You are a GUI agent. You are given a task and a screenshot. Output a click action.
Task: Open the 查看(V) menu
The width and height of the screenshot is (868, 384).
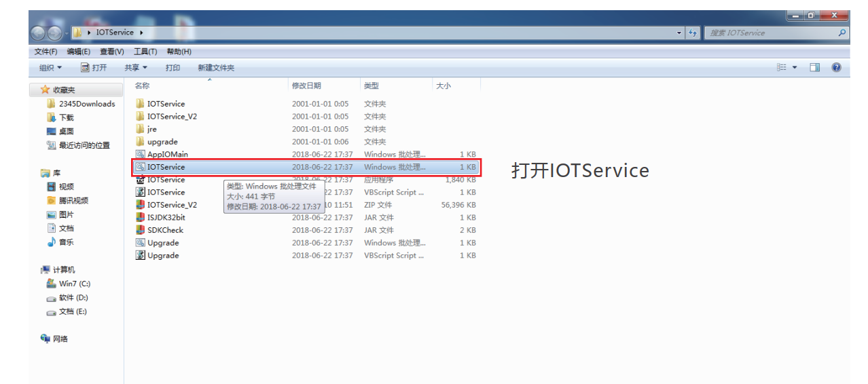(x=112, y=52)
